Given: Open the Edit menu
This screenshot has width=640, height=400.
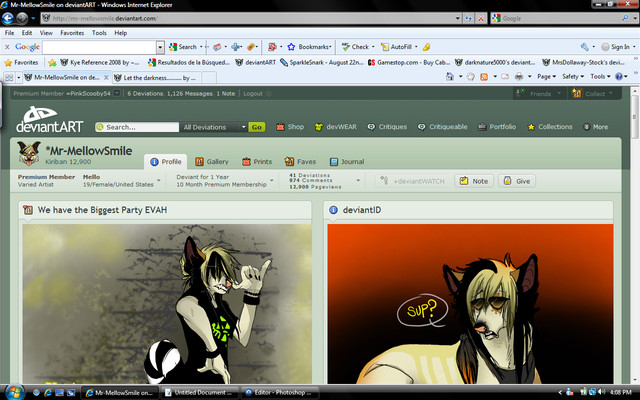Looking at the screenshot, I should [x=27, y=33].
